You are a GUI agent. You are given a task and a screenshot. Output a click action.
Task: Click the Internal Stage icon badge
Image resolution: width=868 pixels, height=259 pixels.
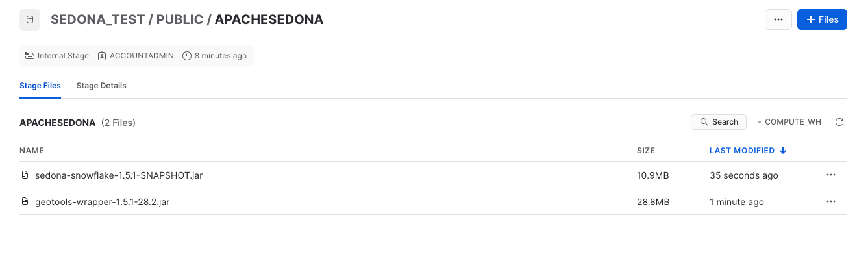click(x=30, y=56)
